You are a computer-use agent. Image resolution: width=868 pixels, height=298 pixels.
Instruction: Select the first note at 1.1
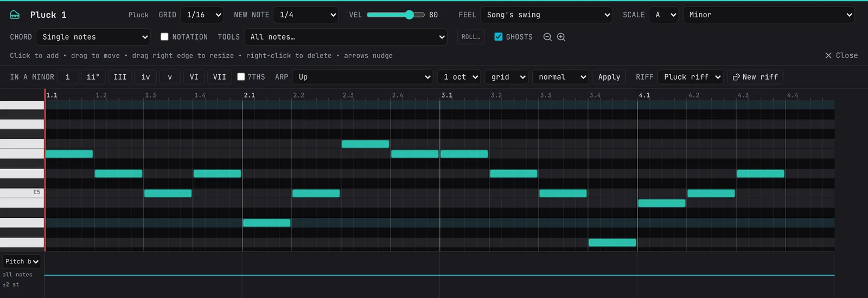(x=69, y=154)
